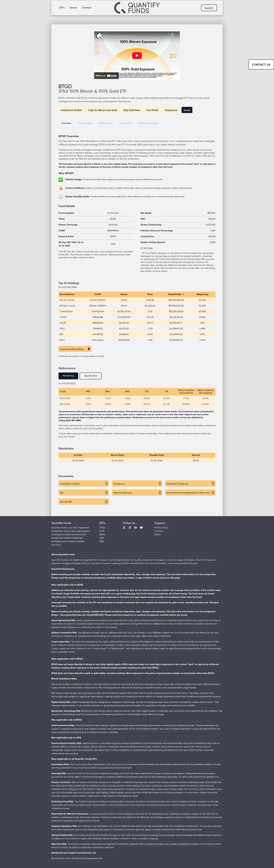Viewport: 274px width, 868px height.
Task: Click the GLDM security name
Action: [x=63, y=323]
